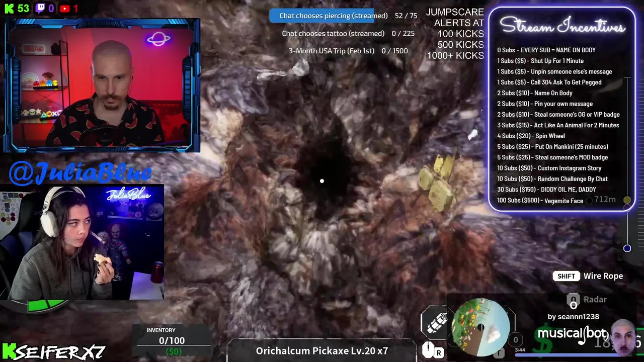Click the Wire Rope label
Screen dimensions: 644x362
pos(603,276)
